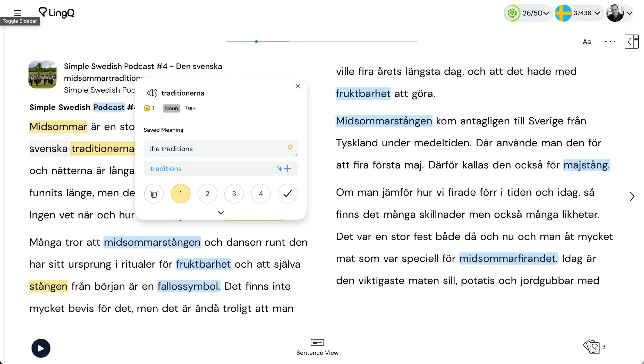Open the LingQ home logo
Screen dimensions: 644x364
[x=56, y=12]
